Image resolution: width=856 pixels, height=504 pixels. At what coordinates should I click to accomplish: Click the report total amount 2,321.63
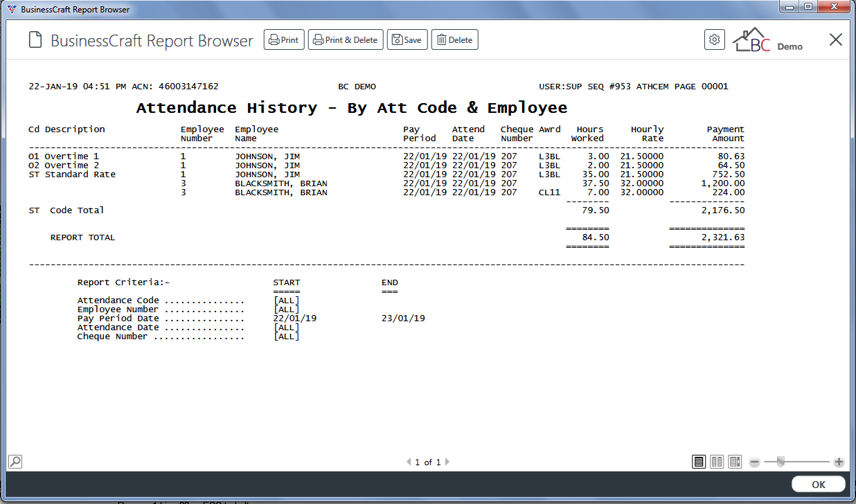(723, 237)
